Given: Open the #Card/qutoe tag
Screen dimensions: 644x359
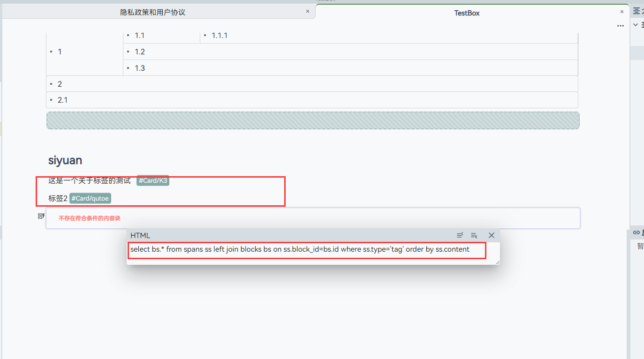Looking at the screenshot, I should [x=90, y=198].
